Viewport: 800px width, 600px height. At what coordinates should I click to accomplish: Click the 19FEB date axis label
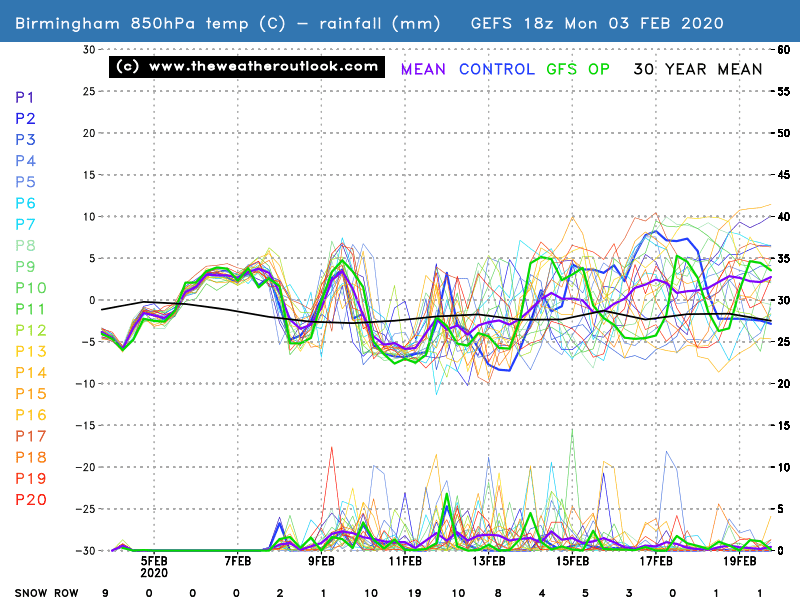click(738, 562)
